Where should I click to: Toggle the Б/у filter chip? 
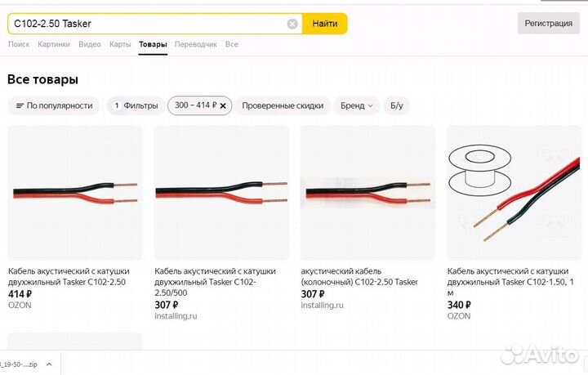(397, 105)
